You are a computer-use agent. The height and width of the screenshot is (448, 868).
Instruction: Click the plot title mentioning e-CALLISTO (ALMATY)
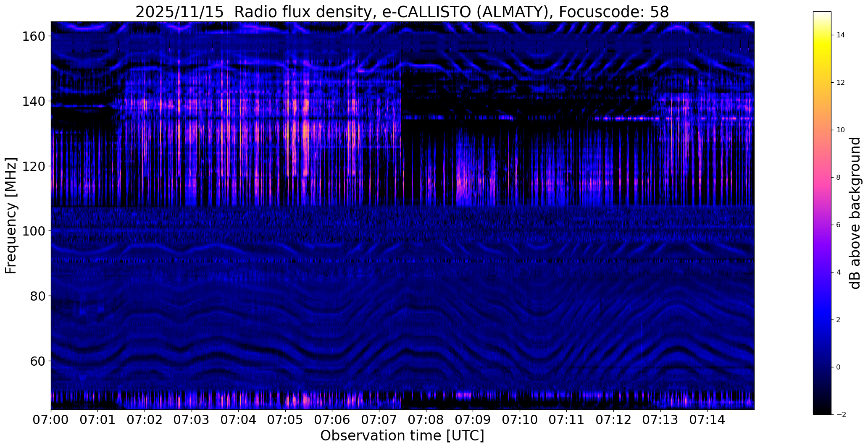coord(402,12)
